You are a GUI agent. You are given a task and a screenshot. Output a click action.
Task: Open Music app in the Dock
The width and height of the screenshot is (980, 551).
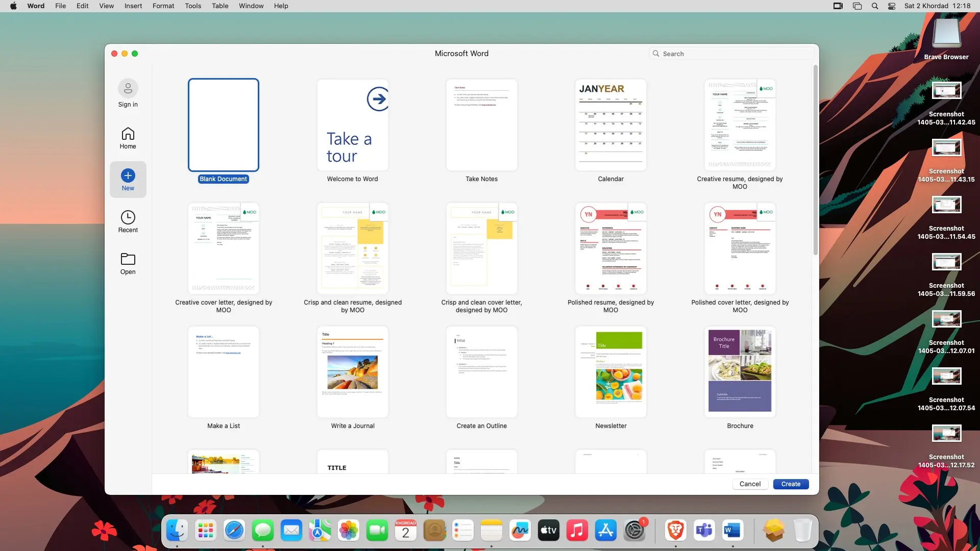[x=577, y=531]
